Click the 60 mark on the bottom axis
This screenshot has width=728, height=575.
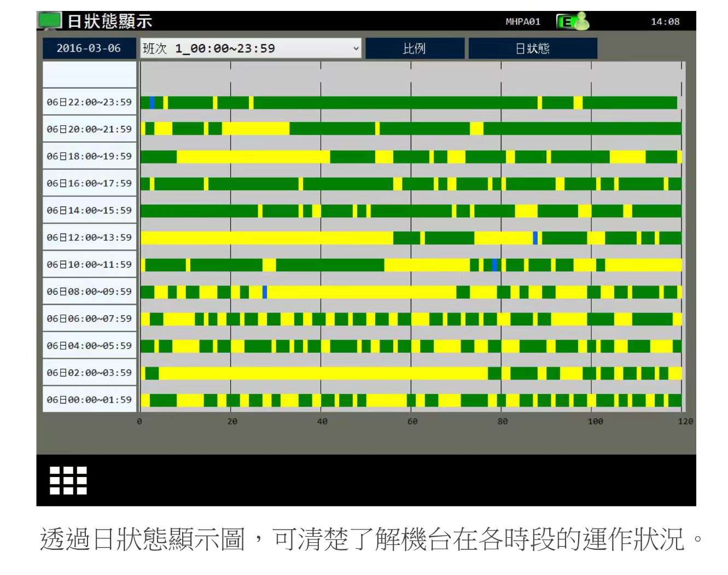coord(413,421)
